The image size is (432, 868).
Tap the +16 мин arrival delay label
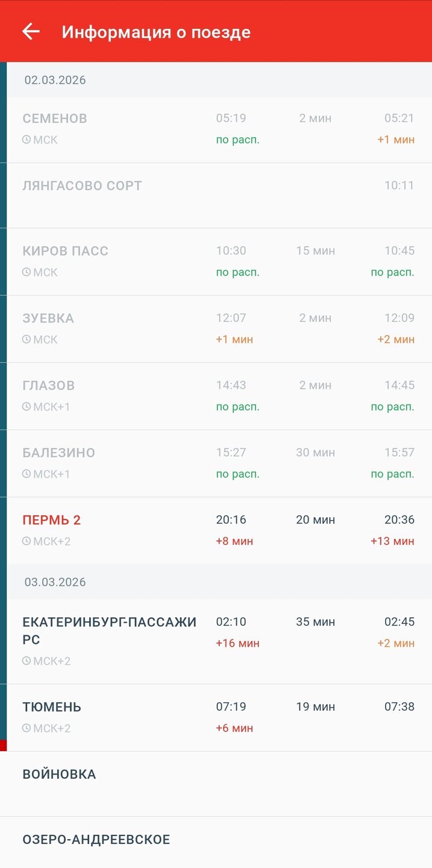(238, 644)
